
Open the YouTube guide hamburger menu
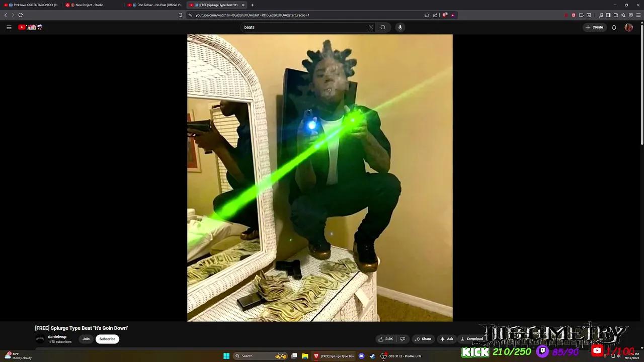point(9,27)
